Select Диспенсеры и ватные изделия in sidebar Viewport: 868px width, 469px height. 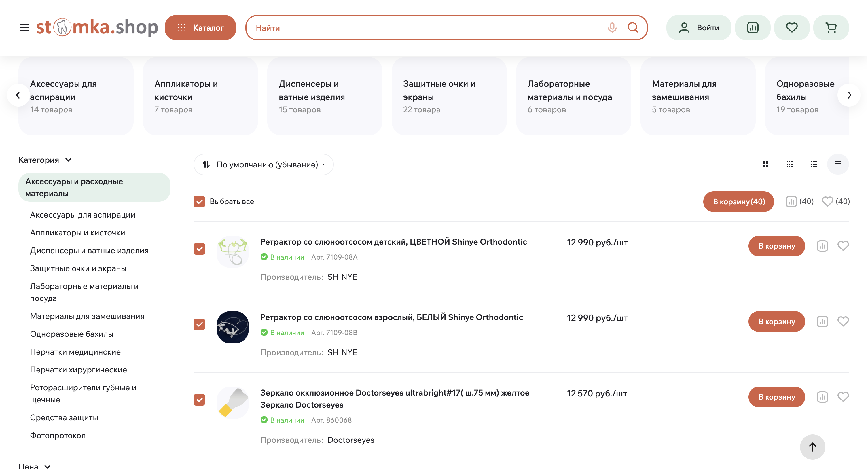89,251
